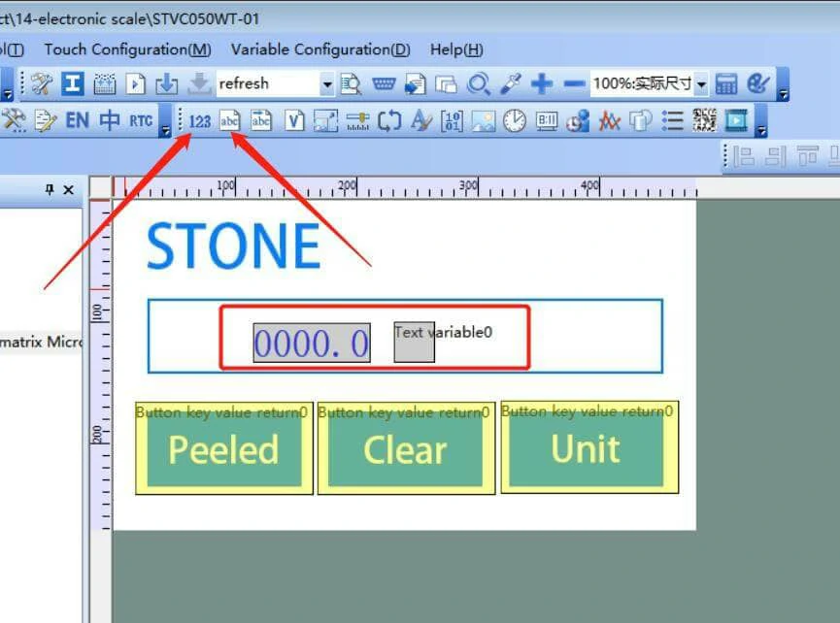
Task: Select the magnifying glass zoom tool
Action: pyautogui.click(x=479, y=84)
